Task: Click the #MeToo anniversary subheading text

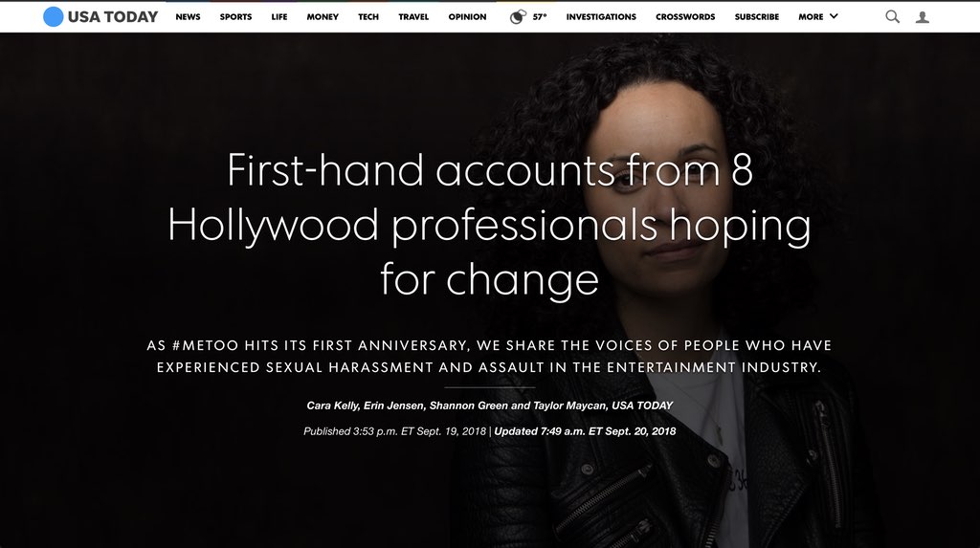Action: pos(489,356)
